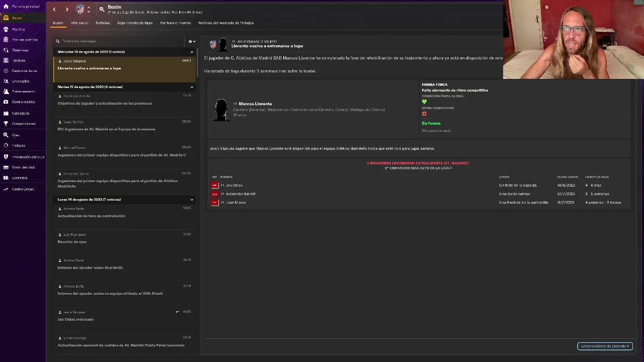Open Jan Oblak's profile from injury table
Viewport: 644px width, 362px height.
pos(234,185)
